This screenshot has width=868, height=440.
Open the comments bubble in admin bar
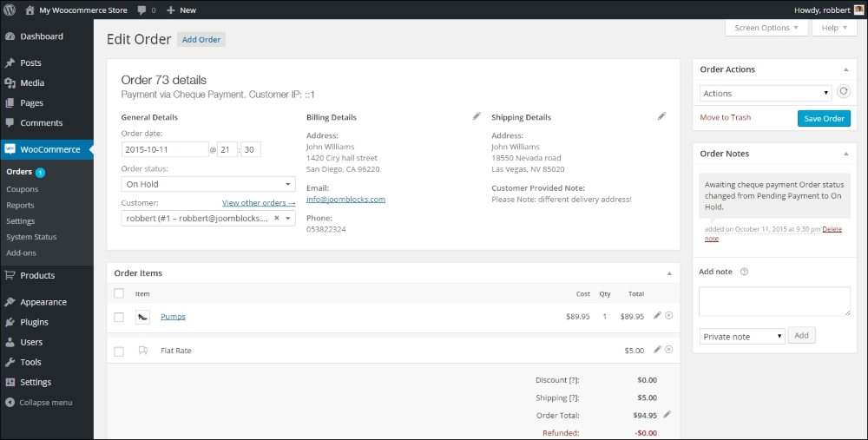(142, 10)
